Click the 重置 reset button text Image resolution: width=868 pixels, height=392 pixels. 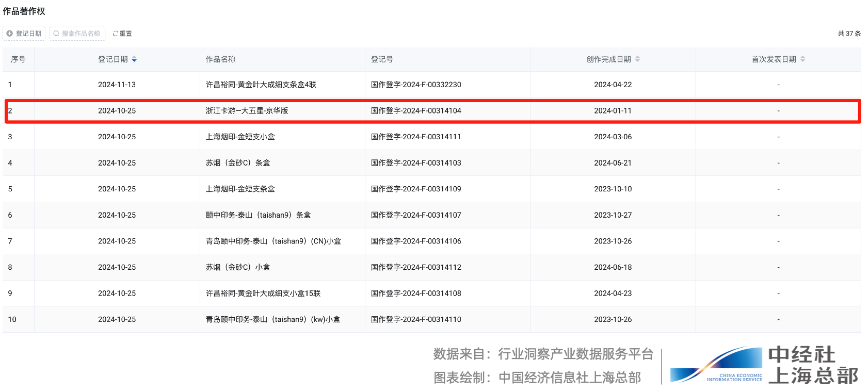pyautogui.click(x=126, y=34)
